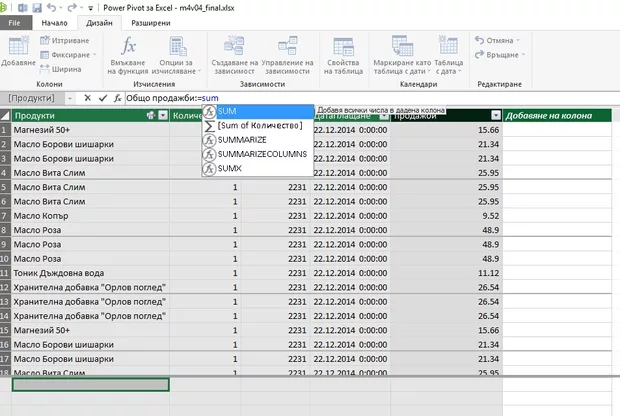Open the File menu

16,21
